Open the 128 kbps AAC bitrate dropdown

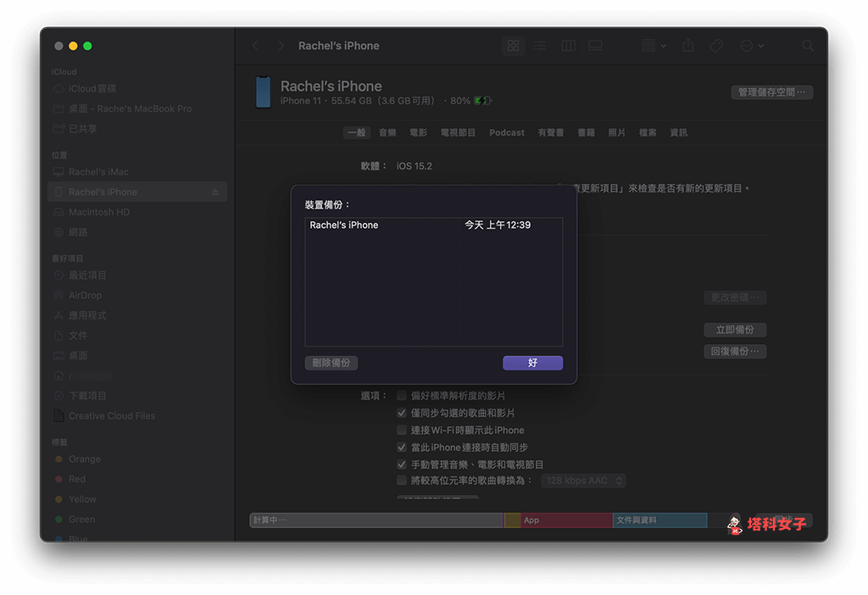(583, 481)
